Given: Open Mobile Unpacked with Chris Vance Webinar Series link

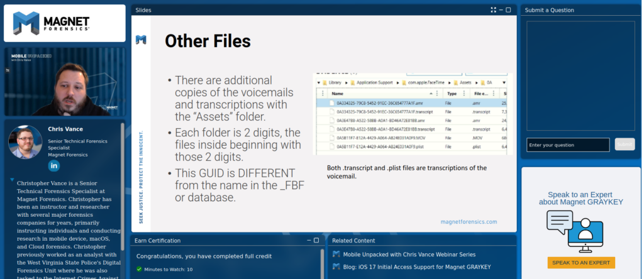Looking at the screenshot, I should click(409, 254).
